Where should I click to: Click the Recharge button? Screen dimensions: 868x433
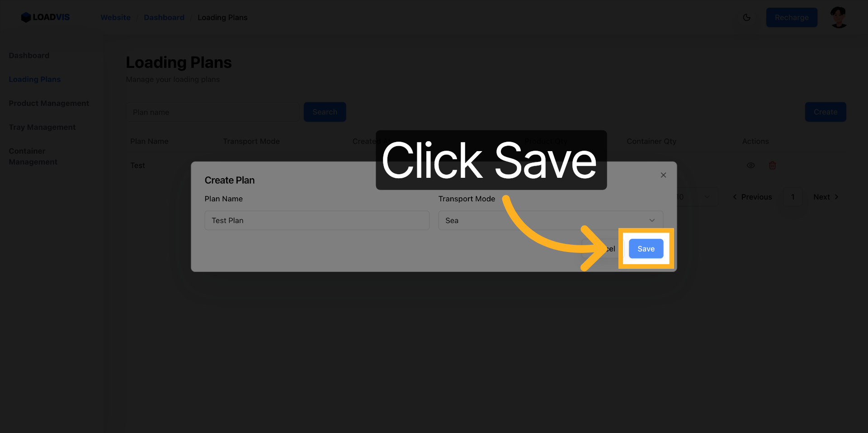click(x=792, y=17)
